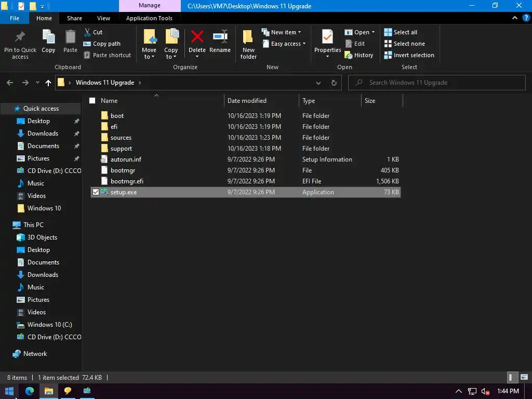Open 3D Objects in navigation pane
The image size is (532, 399).
pos(42,237)
